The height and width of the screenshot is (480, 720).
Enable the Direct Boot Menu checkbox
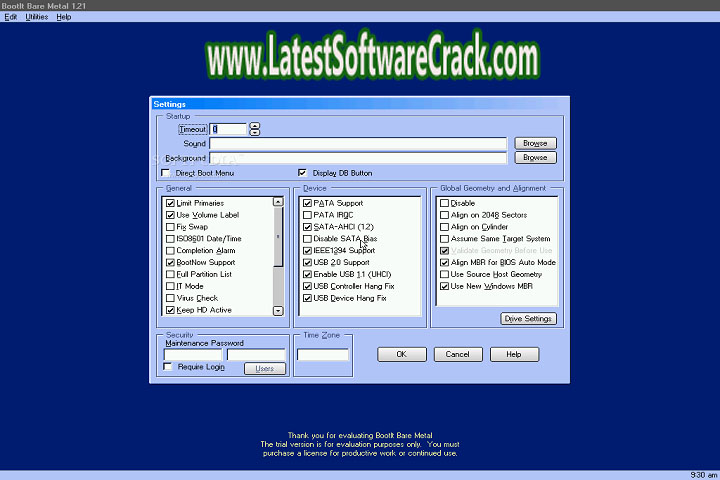pos(168,173)
